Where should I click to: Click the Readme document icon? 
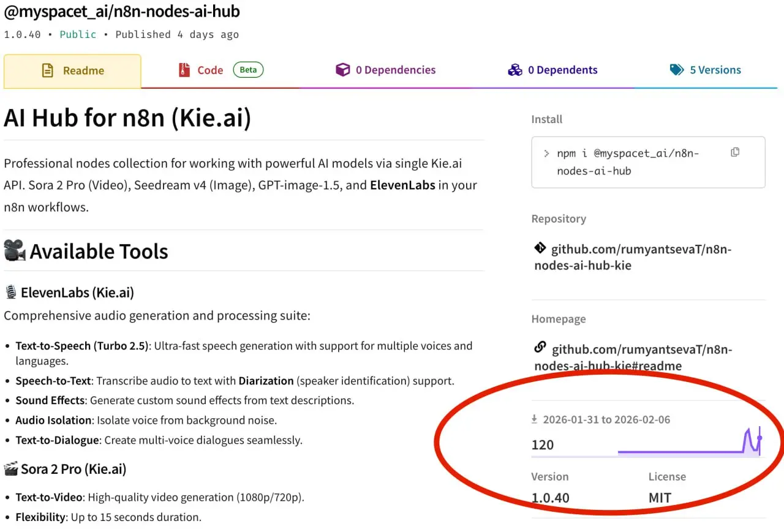47,70
